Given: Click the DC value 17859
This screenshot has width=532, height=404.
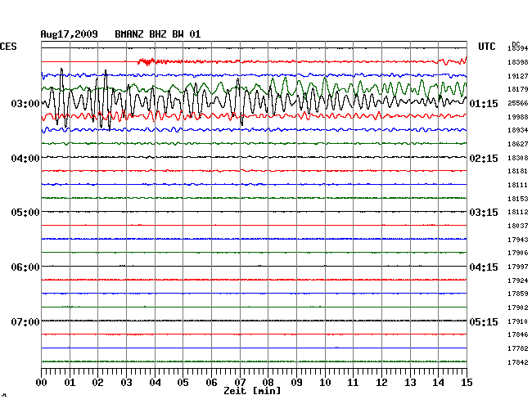Looking at the screenshot, I should click(518, 294).
